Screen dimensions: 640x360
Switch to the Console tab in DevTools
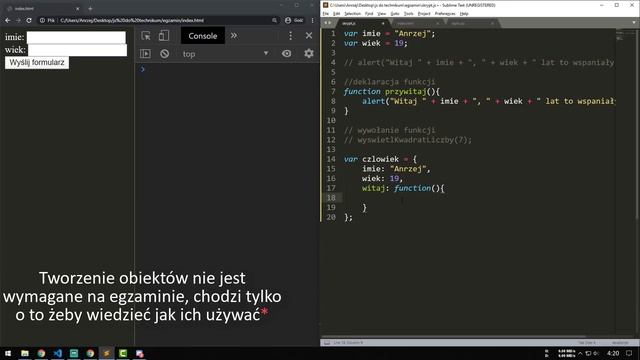[x=203, y=36]
